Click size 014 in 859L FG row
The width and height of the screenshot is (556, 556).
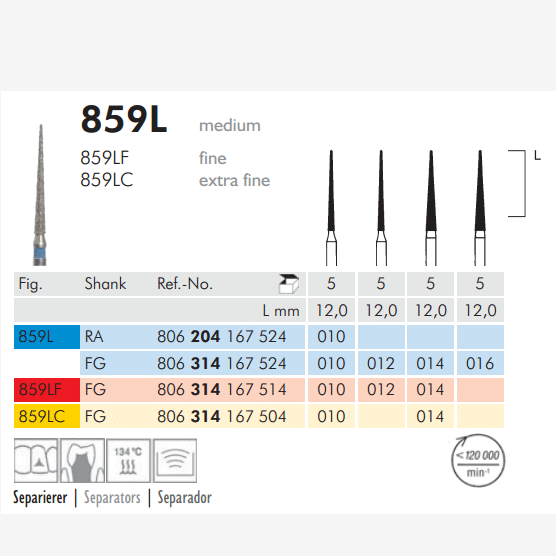(430, 363)
